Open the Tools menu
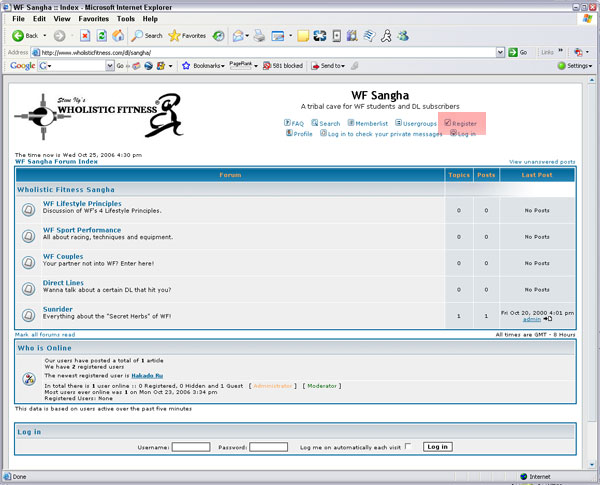This screenshot has width=600, height=485. [x=126, y=19]
